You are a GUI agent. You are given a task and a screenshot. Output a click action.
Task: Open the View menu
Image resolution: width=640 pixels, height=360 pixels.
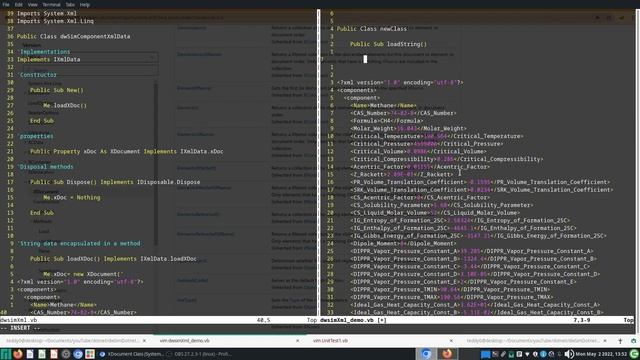(x=33, y=4)
